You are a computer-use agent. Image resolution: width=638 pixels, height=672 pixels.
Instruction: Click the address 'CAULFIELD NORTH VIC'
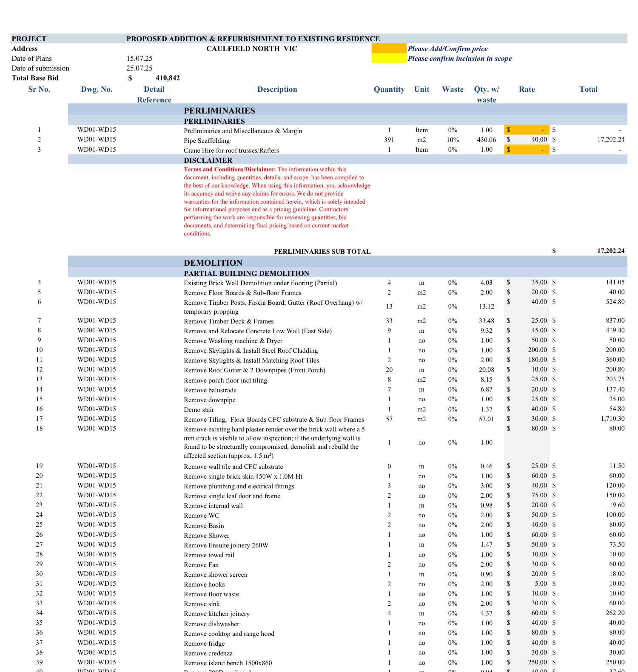coord(252,49)
